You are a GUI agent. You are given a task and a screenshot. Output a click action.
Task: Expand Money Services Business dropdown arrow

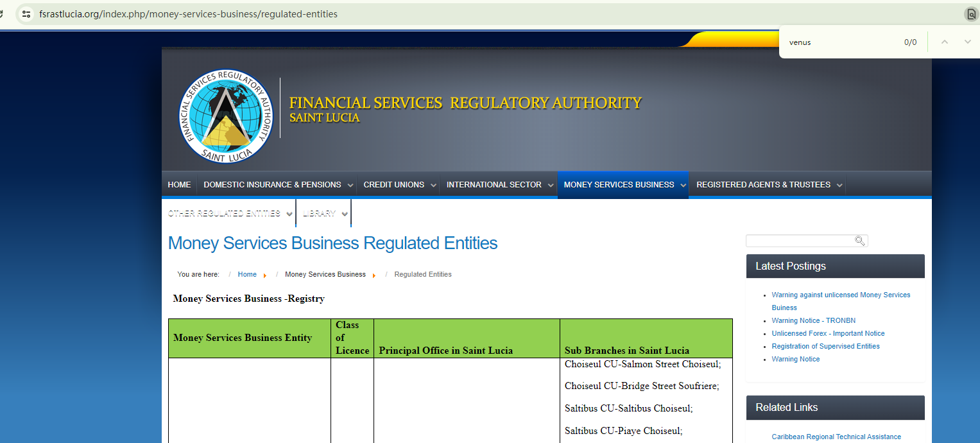[683, 186]
